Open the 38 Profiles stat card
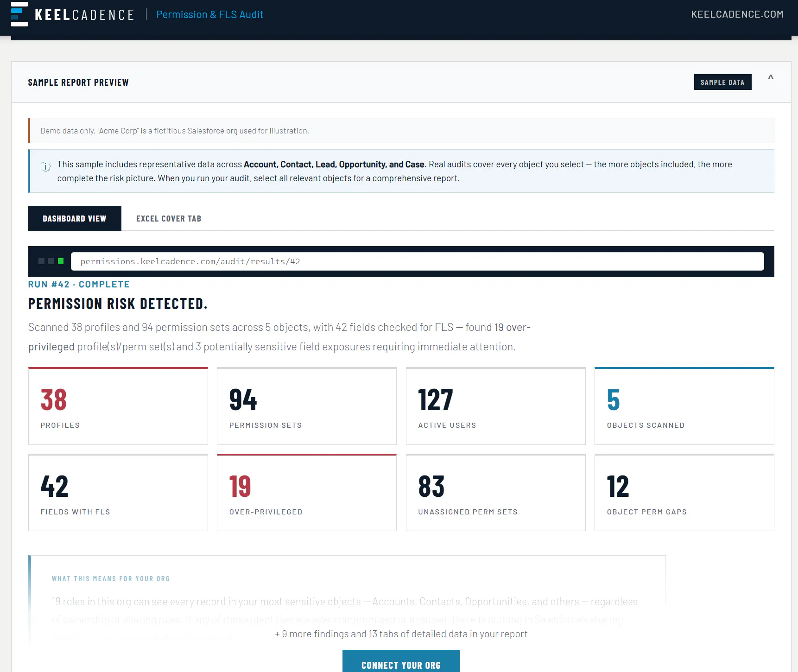 tap(118, 406)
